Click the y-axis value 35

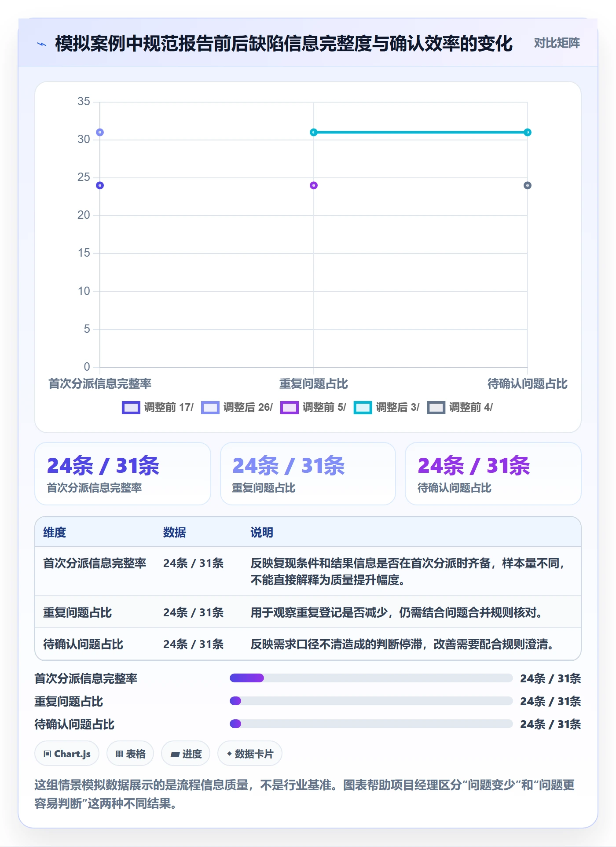(84, 102)
